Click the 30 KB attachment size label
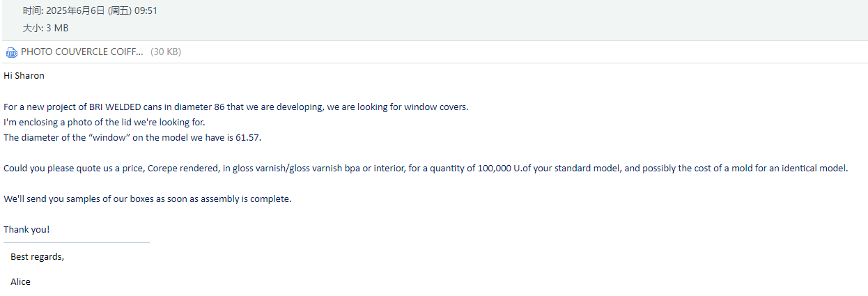Image resolution: width=868 pixels, height=296 pixels. click(166, 52)
